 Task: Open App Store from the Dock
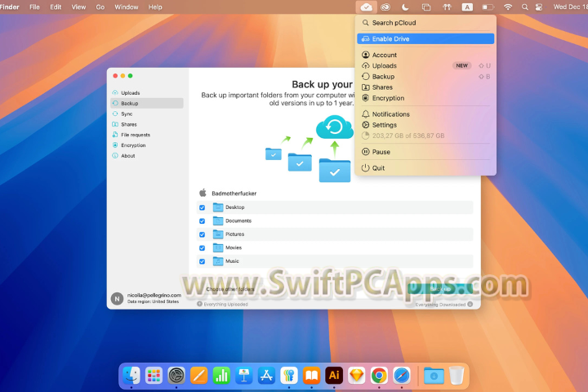point(266,375)
